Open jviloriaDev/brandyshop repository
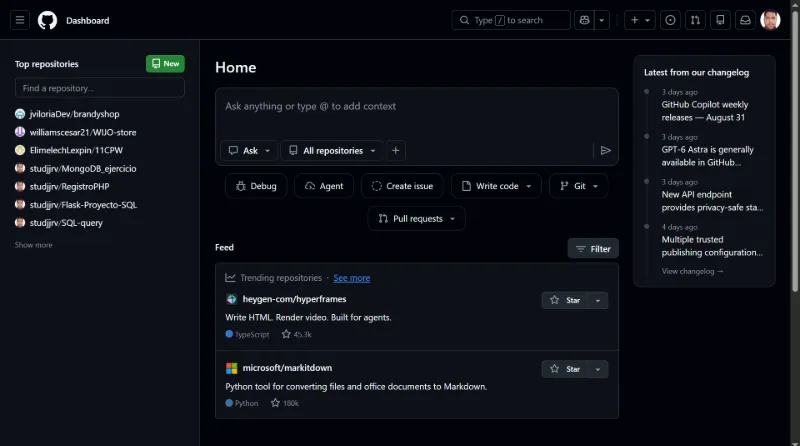 74,114
